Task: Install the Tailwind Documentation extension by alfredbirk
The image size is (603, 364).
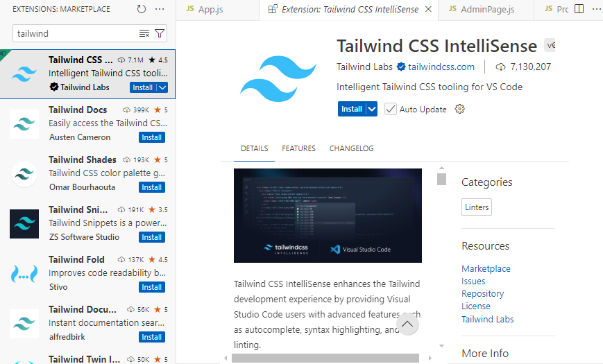Action: (x=152, y=338)
